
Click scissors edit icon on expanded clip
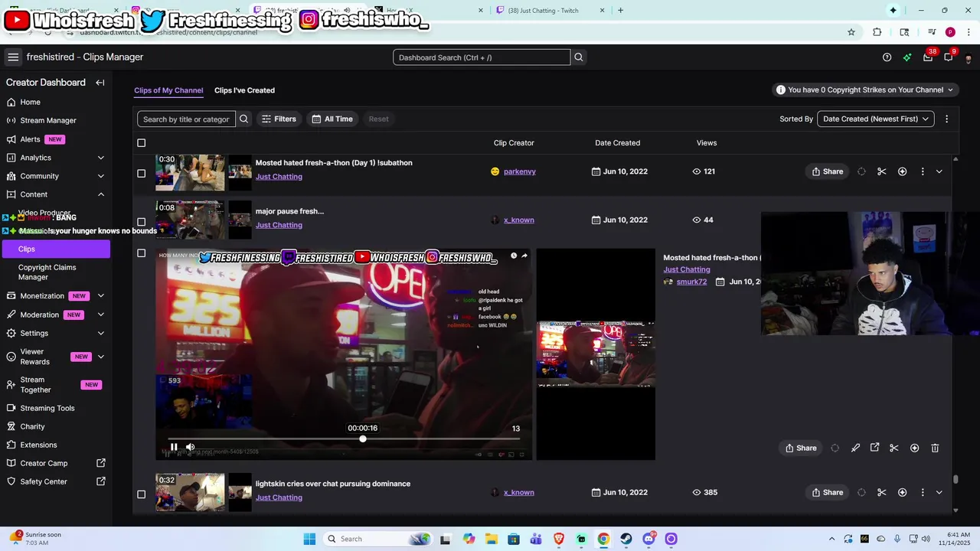pos(893,448)
